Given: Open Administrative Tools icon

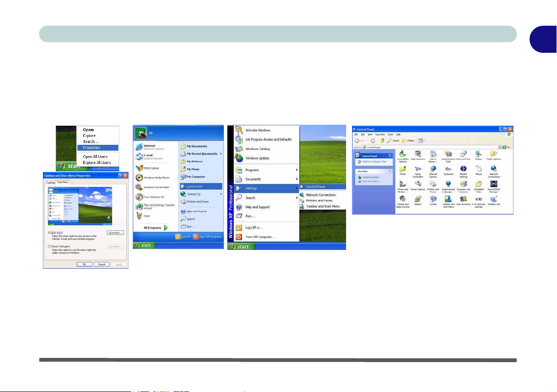Looking at the screenshot, I should click(448, 156).
